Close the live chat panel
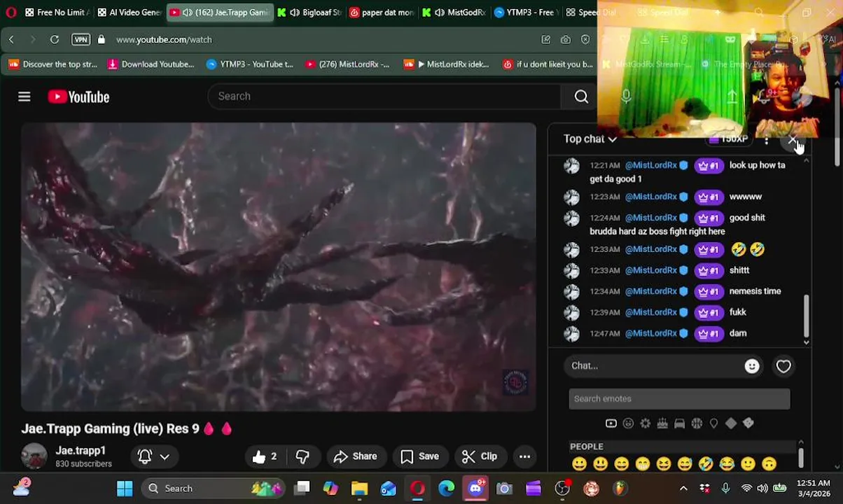843x504 pixels. (793, 141)
